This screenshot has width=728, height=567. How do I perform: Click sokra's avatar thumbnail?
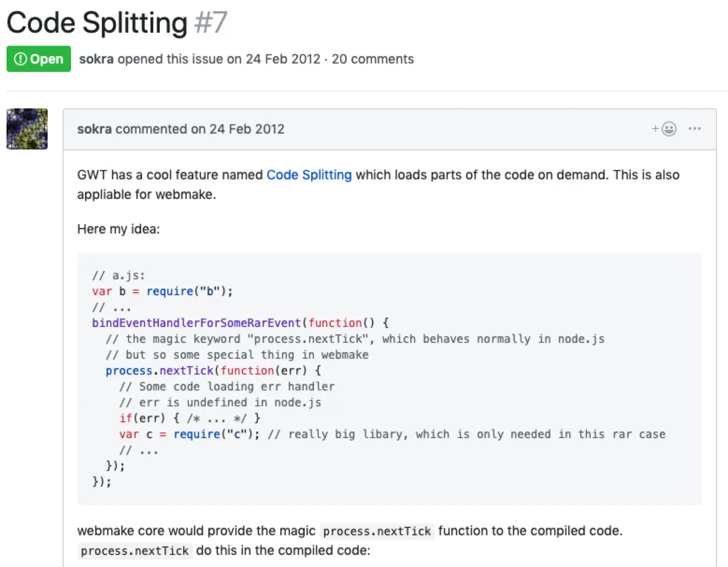[27, 129]
